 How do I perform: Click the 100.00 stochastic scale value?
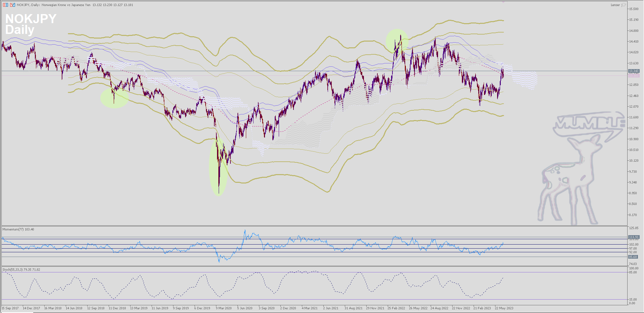click(x=634, y=268)
